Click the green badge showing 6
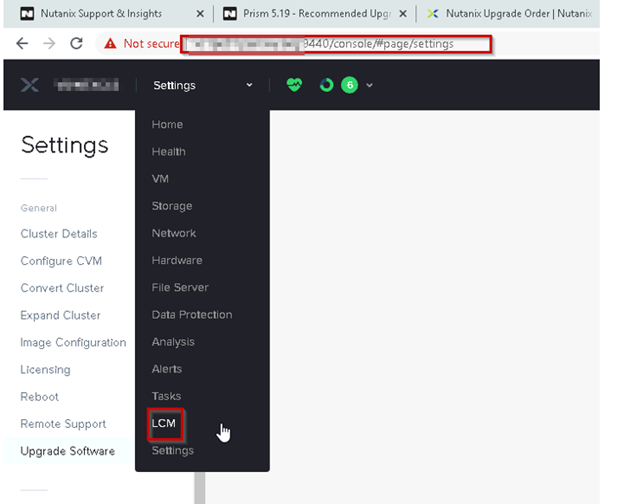Image resolution: width=624 pixels, height=504 pixels. pyautogui.click(x=349, y=85)
